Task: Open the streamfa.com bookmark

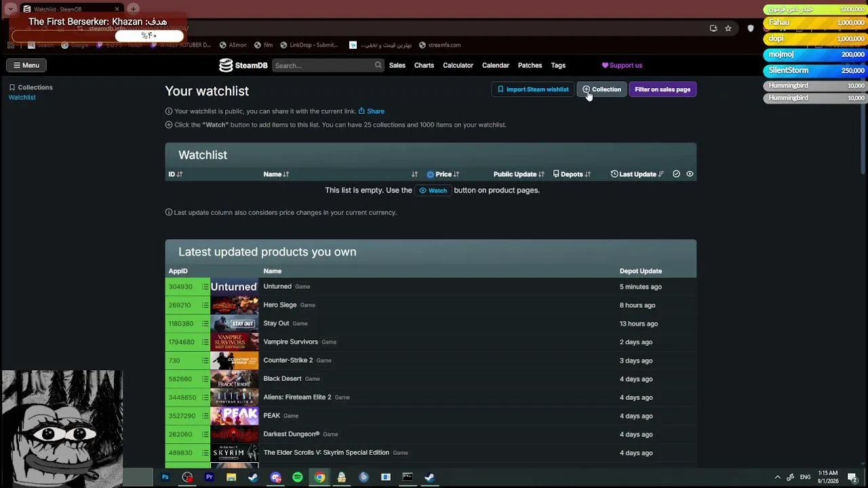Action: point(439,45)
